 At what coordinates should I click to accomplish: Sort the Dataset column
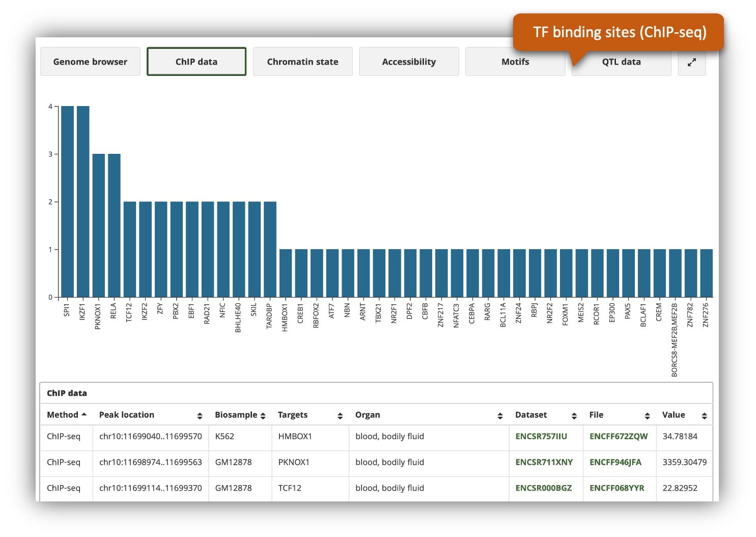pyautogui.click(x=574, y=416)
